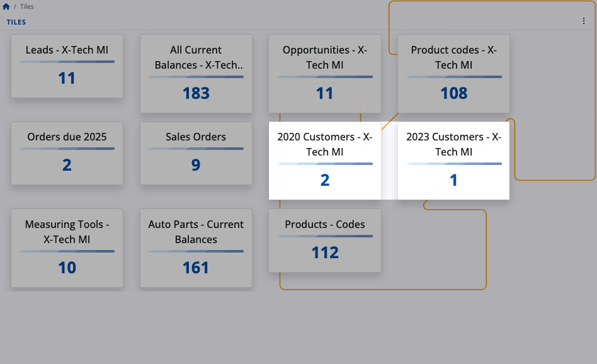Click the 183 count value
Image resolution: width=597 pixels, height=364 pixels.
pyautogui.click(x=196, y=93)
